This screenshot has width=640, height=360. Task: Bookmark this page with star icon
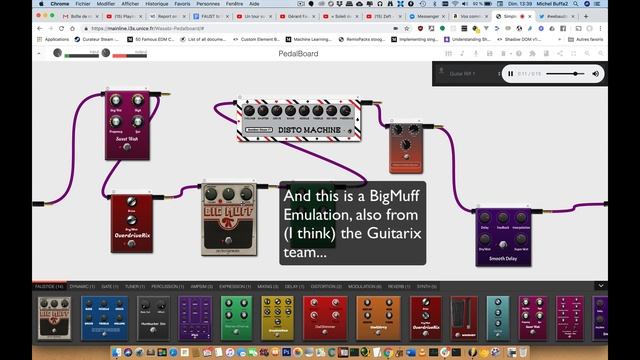[407, 29]
